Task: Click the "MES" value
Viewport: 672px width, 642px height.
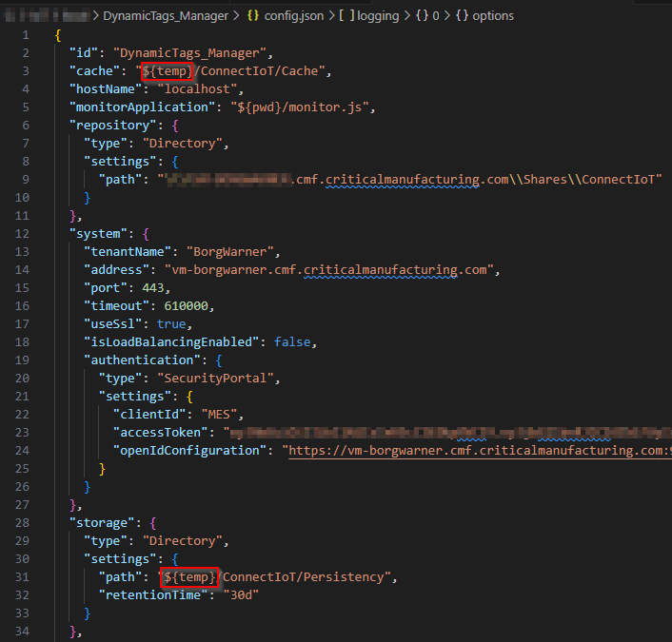Action: coord(219,414)
